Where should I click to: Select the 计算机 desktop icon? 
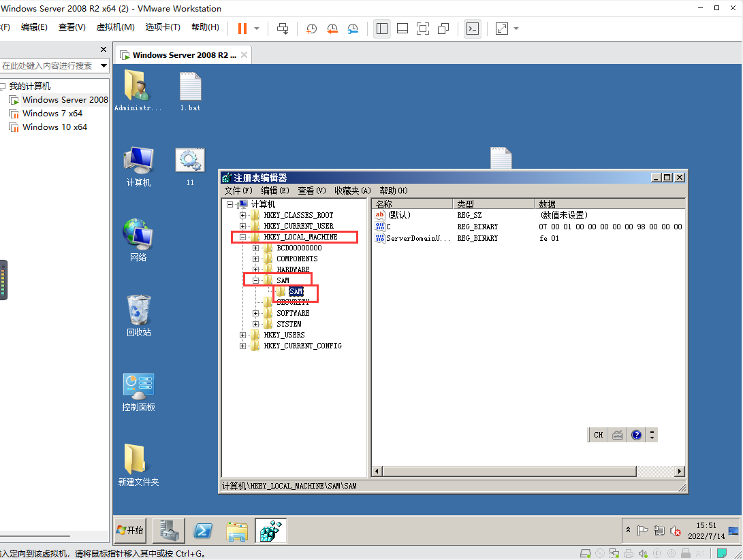point(138,166)
